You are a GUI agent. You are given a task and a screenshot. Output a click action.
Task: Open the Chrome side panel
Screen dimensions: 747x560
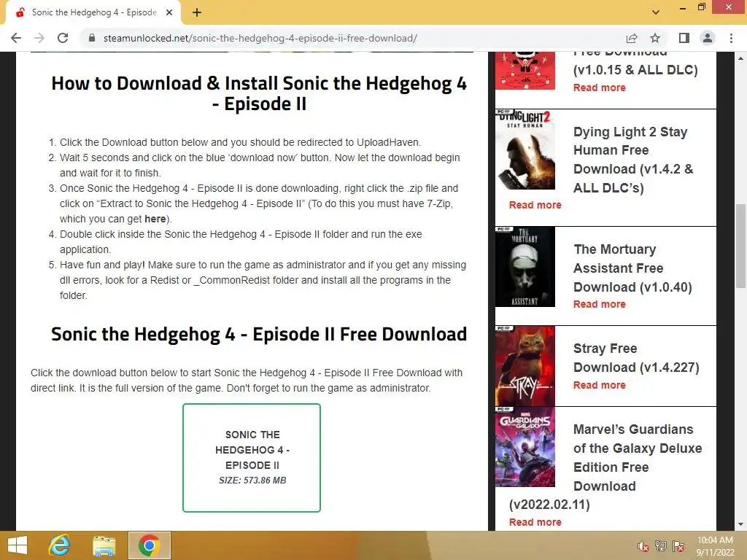684,38
